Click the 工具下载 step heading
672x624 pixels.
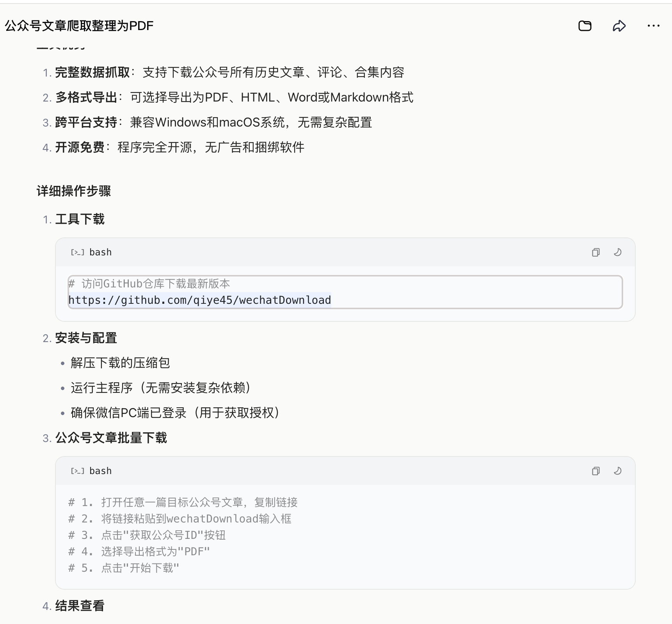(x=80, y=219)
